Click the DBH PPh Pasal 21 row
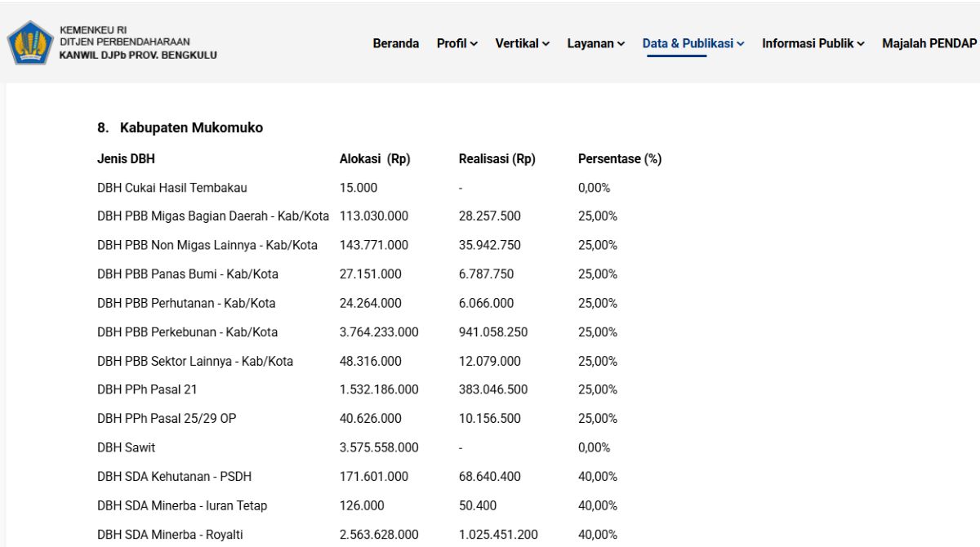 point(380,389)
